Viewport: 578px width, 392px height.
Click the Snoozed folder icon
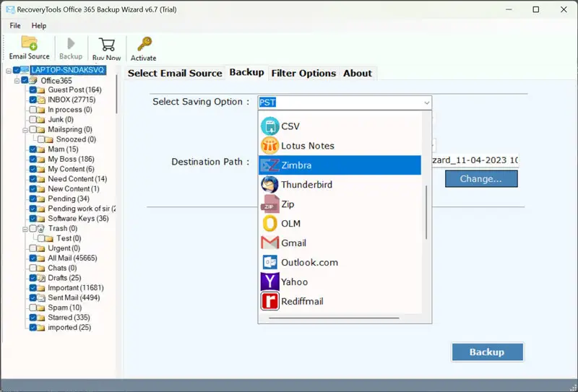[x=49, y=139]
